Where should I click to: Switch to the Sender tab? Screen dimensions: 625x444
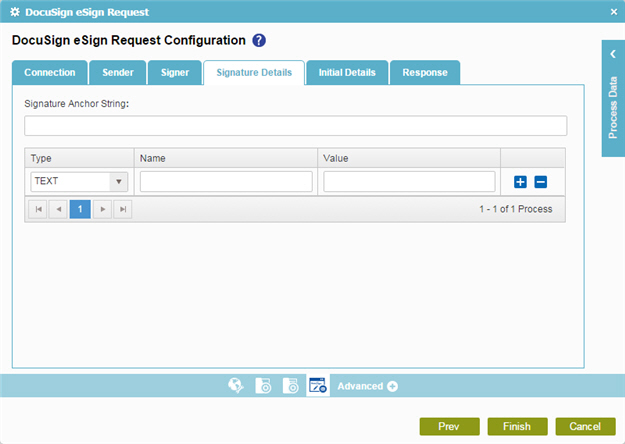pyautogui.click(x=118, y=73)
